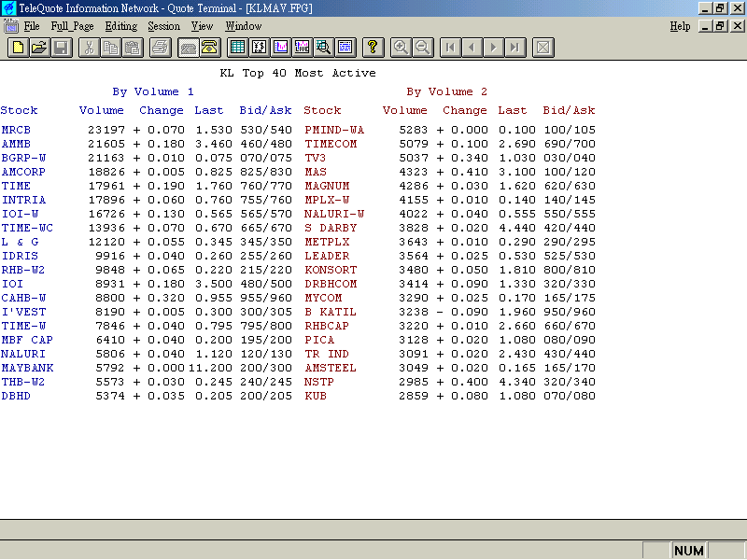The height and width of the screenshot is (560, 747).
Task: Click the yellow question mark help icon
Action: [373, 48]
